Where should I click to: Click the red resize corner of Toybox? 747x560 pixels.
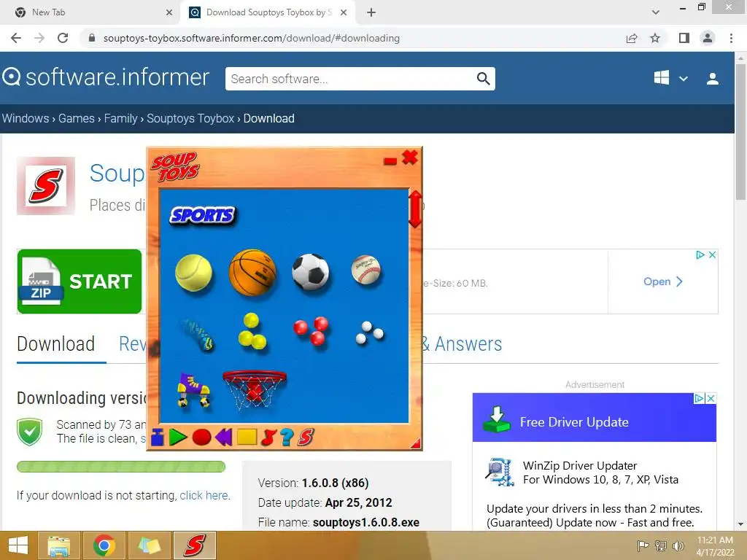tap(415, 444)
